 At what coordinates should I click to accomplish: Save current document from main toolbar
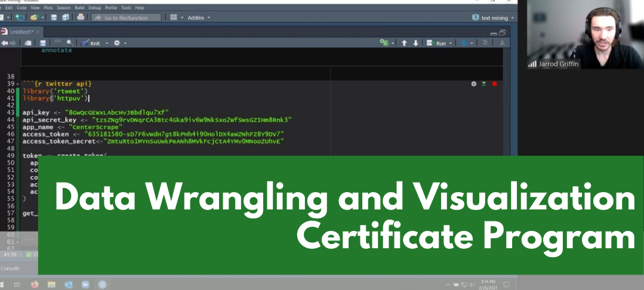[54, 17]
